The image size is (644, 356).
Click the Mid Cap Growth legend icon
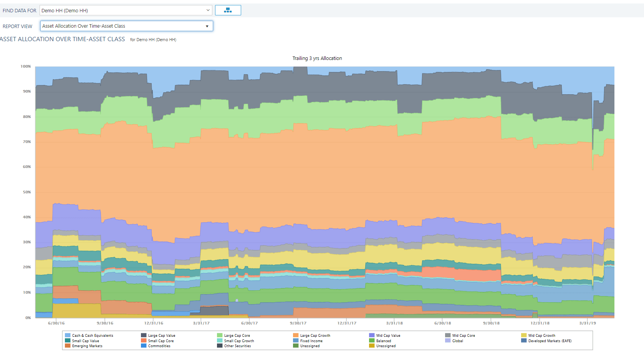pos(524,335)
